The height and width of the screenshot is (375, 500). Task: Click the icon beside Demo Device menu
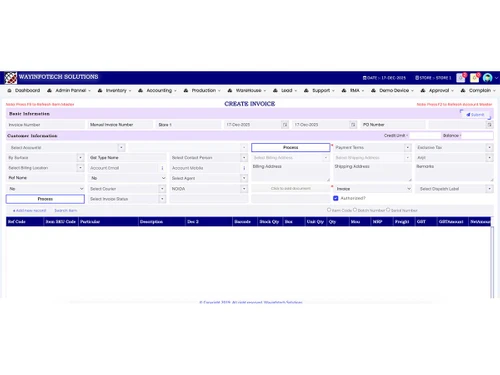click(373, 90)
